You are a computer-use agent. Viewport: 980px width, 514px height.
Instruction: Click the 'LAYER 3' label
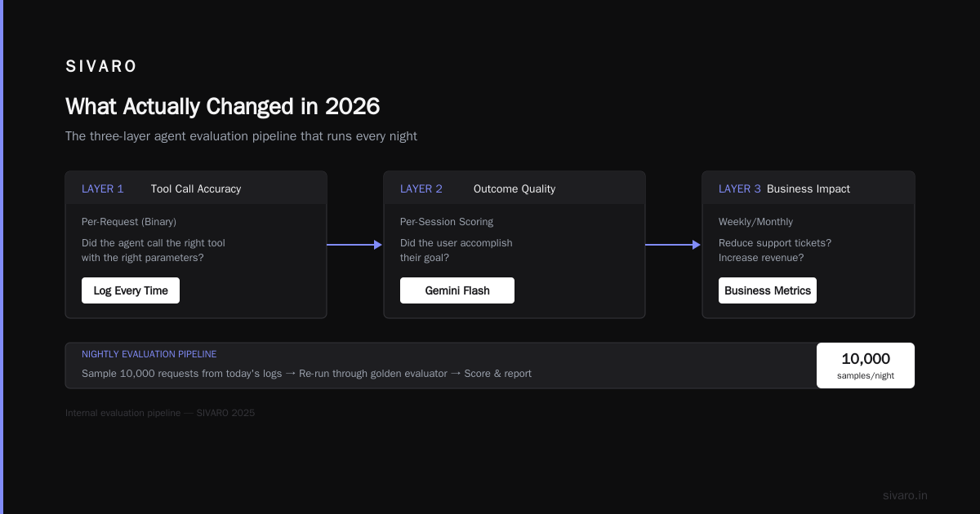pos(740,188)
